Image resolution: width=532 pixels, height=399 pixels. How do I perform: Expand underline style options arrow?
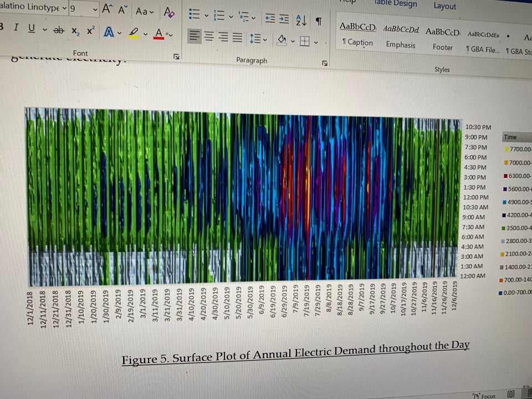coord(44,29)
